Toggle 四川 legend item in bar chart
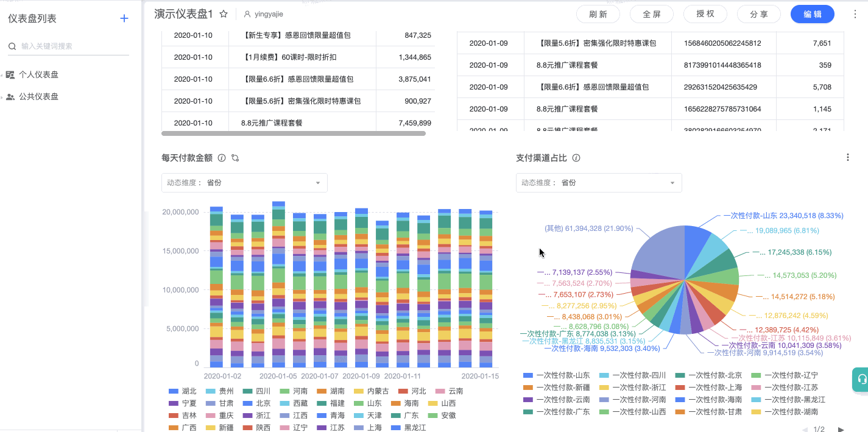The image size is (868, 432). (256, 391)
